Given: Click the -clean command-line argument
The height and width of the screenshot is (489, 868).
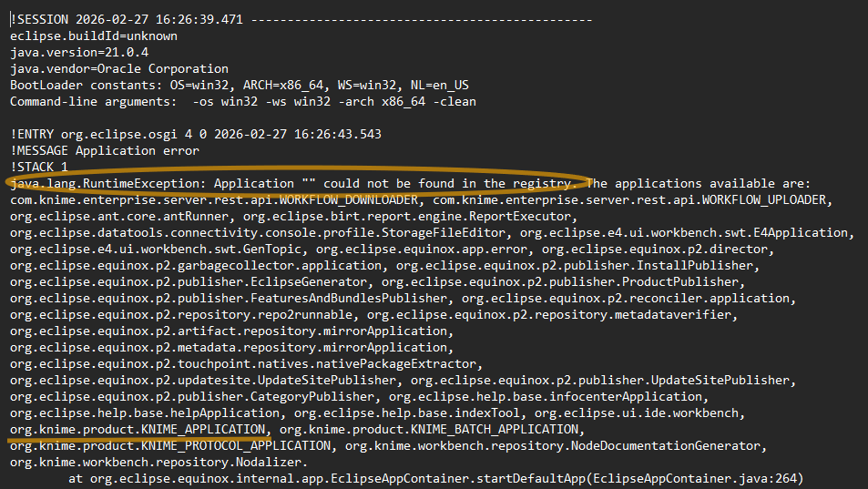Looking at the screenshot, I should [x=454, y=102].
